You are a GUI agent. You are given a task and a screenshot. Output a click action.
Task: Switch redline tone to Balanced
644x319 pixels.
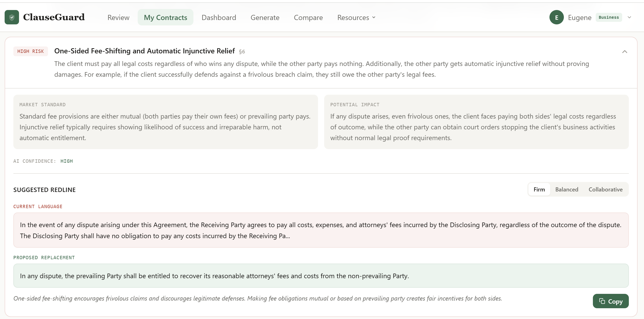pyautogui.click(x=566, y=189)
